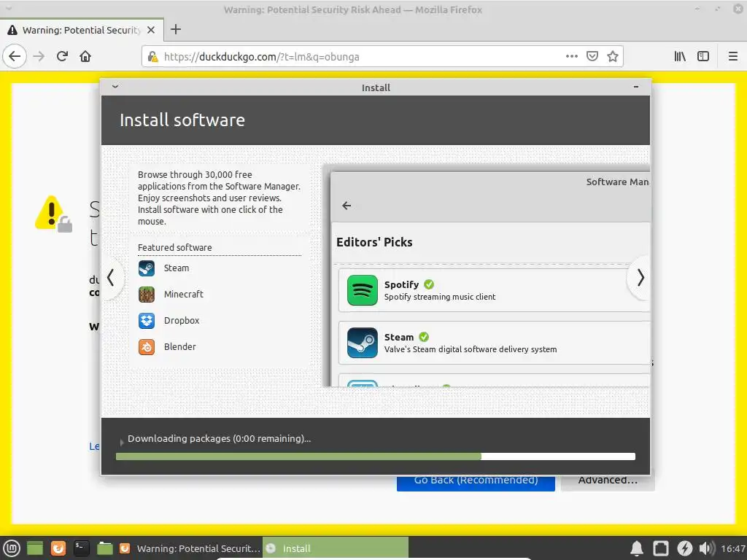Click the Advanced... button in Firefox

click(x=608, y=483)
